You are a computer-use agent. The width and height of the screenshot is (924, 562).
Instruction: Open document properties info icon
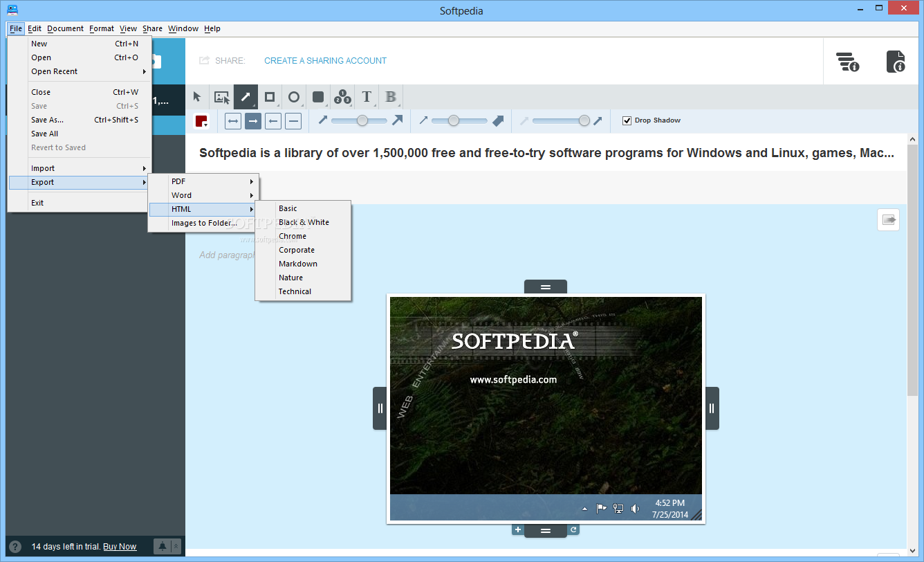point(896,62)
